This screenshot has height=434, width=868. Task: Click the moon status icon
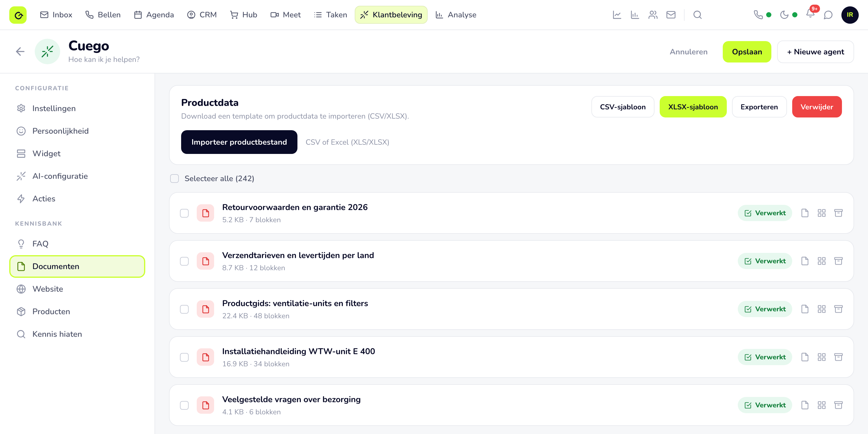[x=784, y=15]
